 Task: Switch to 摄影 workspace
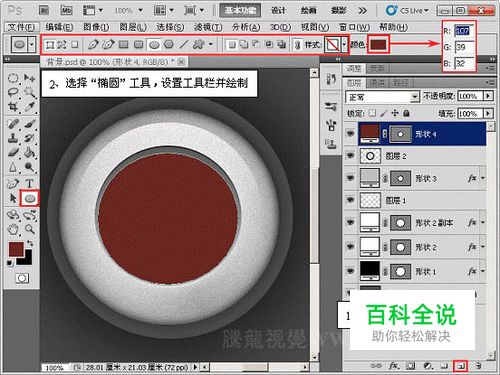pos(338,11)
